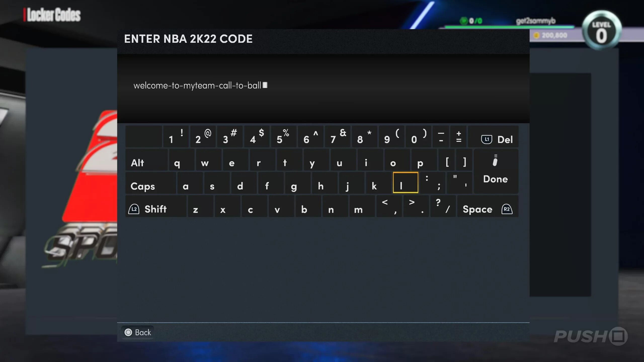Choose the 5 percent key
The width and height of the screenshot is (644, 362).
click(284, 137)
